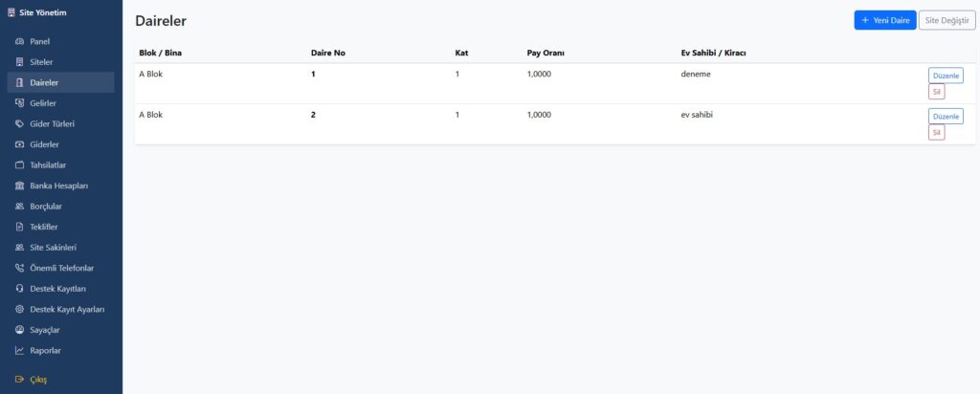Open the Giderler menu item
Viewport: 980px width, 394px height.
point(45,144)
